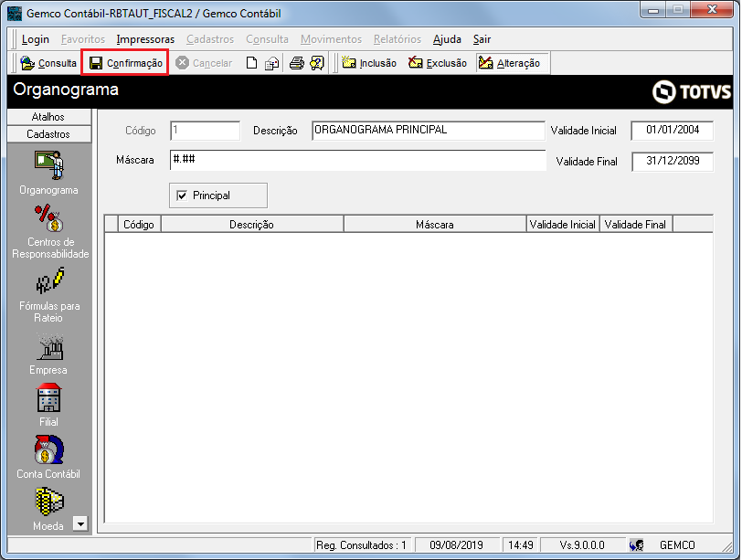Open the Consulta menu in menu bar
Image resolution: width=742 pixels, height=560 pixels.
(x=267, y=39)
